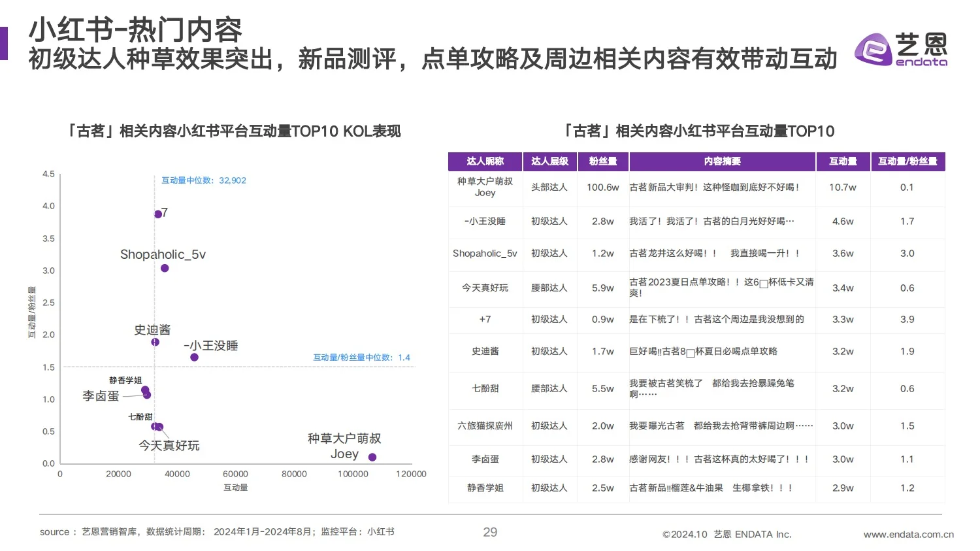Click the 达人昵称 column header
This screenshot has height=551, width=980.
(x=485, y=161)
